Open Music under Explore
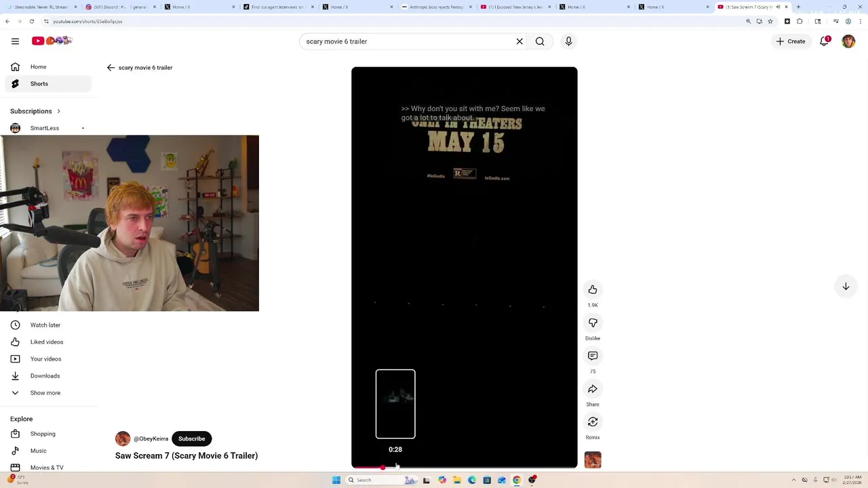Viewport: 868px width, 488px height. [47, 451]
